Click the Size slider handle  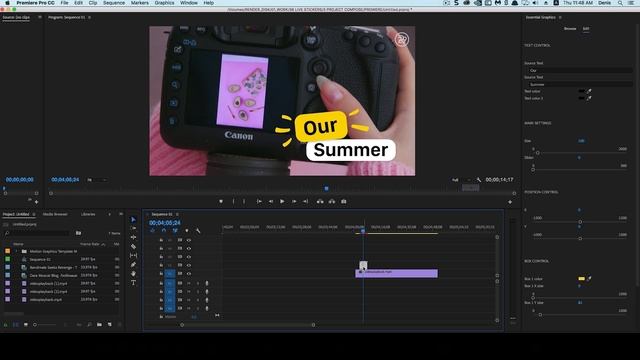pos(538,153)
